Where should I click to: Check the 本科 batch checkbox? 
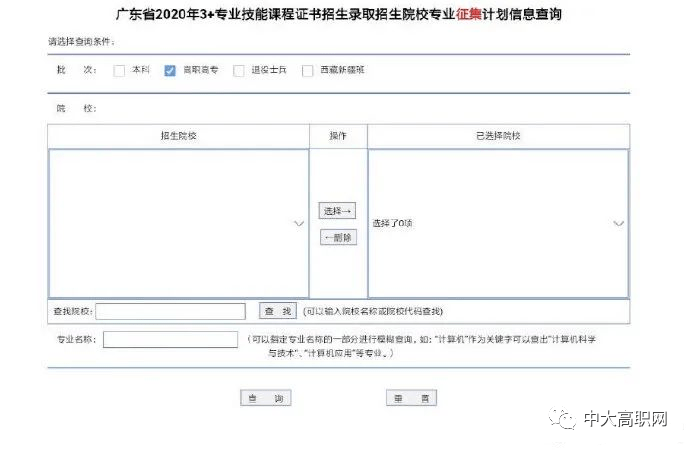click(119, 70)
